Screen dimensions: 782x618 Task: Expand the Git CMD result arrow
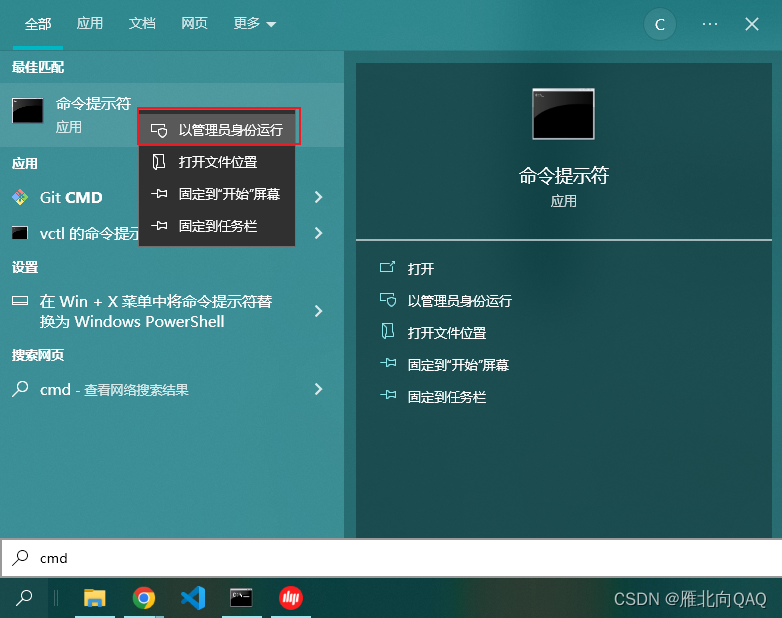pyautogui.click(x=319, y=197)
